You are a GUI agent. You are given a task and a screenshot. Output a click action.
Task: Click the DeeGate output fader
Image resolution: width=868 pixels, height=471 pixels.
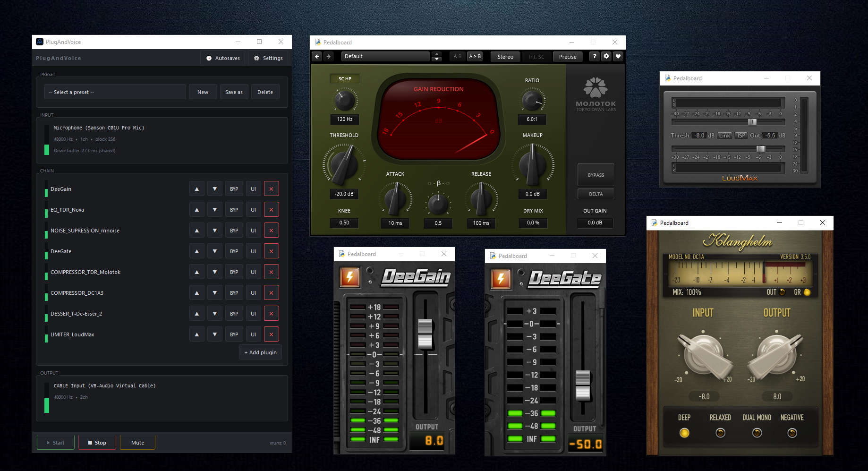(x=583, y=385)
